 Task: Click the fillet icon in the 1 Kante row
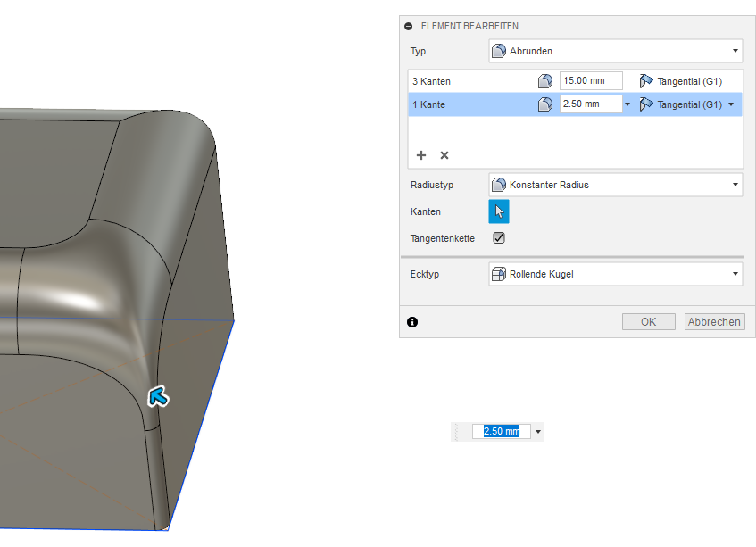coord(544,104)
